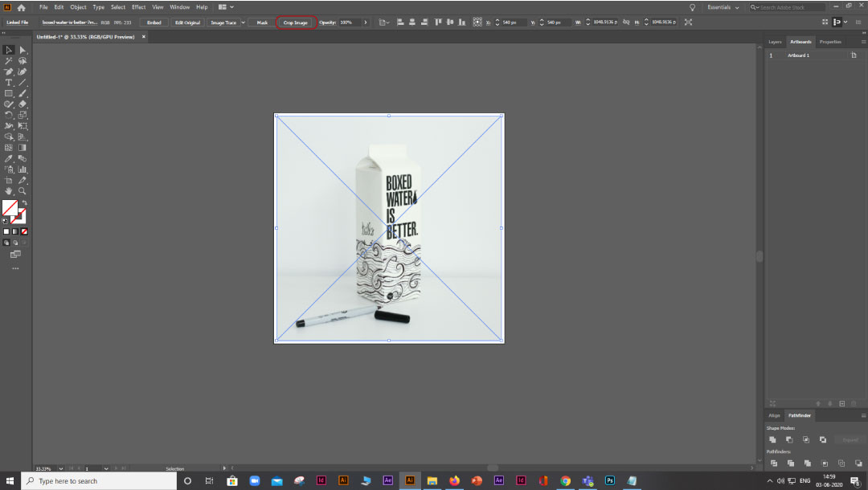
Task: Click the Edit Original button
Action: click(x=187, y=22)
